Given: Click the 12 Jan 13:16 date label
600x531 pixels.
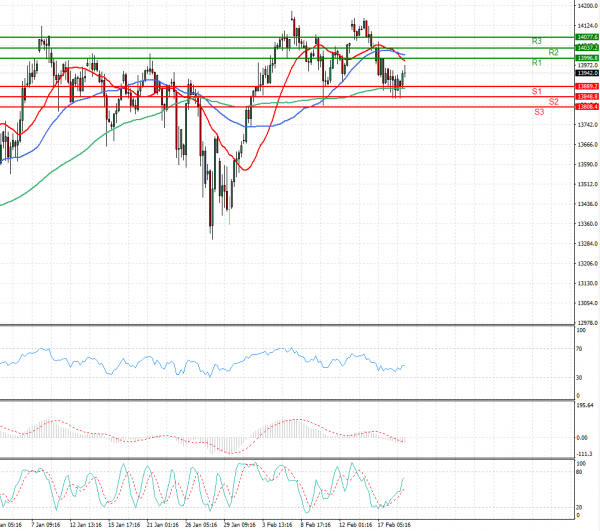Looking at the screenshot, I should 86,524.
